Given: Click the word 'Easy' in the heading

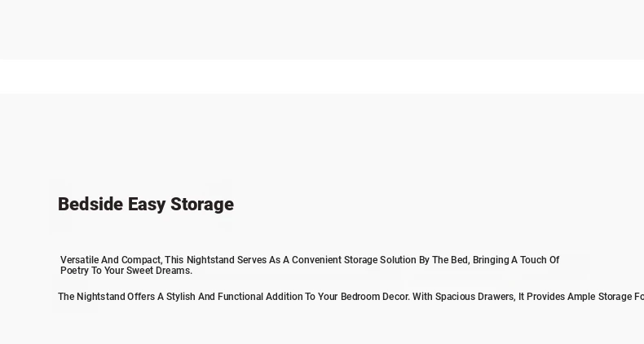Looking at the screenshot, I should click(x=147, y=205).
